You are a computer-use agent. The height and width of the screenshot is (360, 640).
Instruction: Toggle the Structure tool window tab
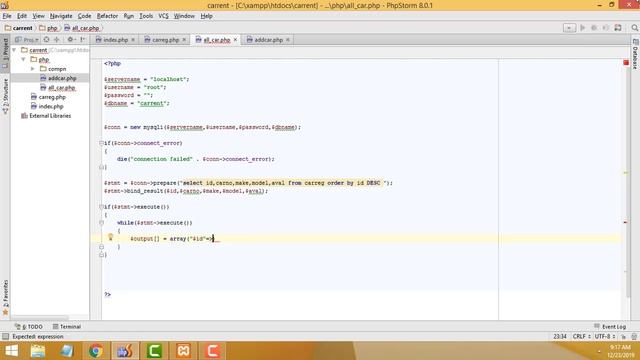click(5, 96)
